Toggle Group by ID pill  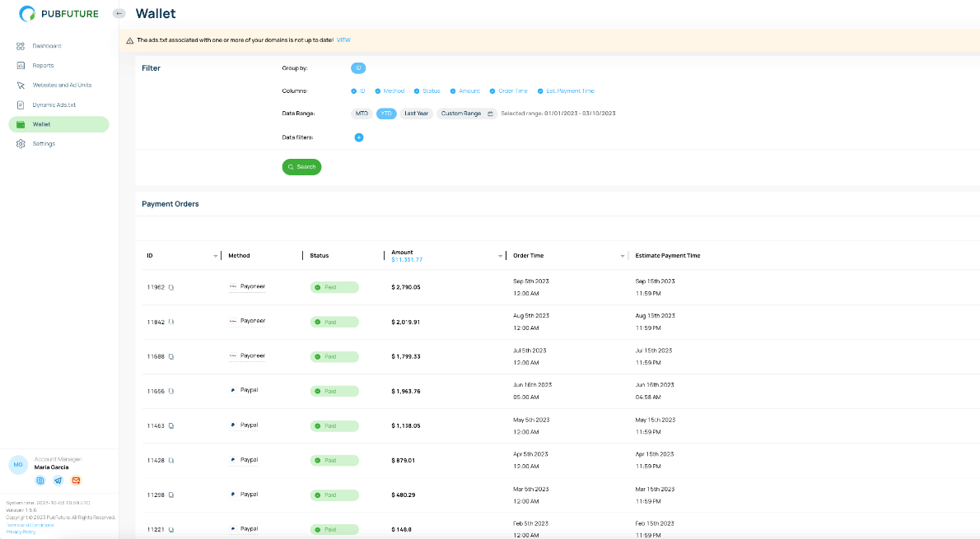point(358,68)
